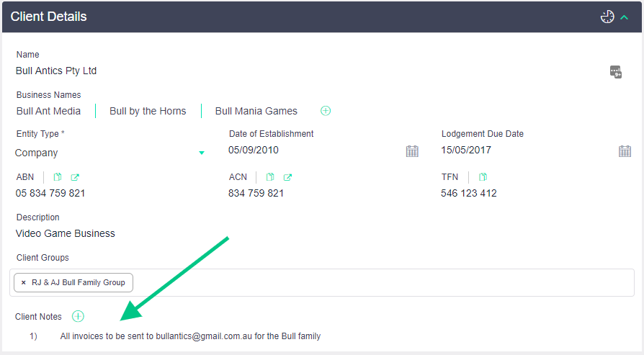Copy the TFN to clipboard
Image resolution: width=644 pixels, height=355 pixels.
tap(483, 177)
